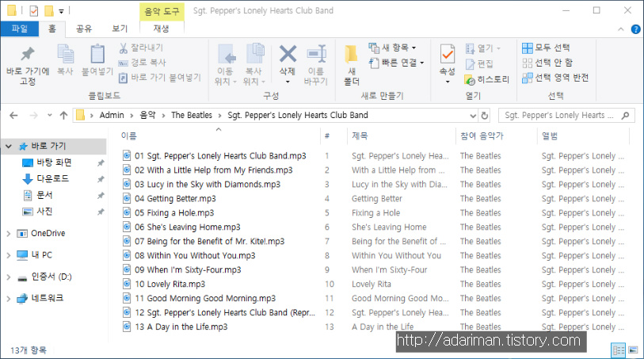
Task: Expand the 네트워크 tree node
Action: pos(9,299)
